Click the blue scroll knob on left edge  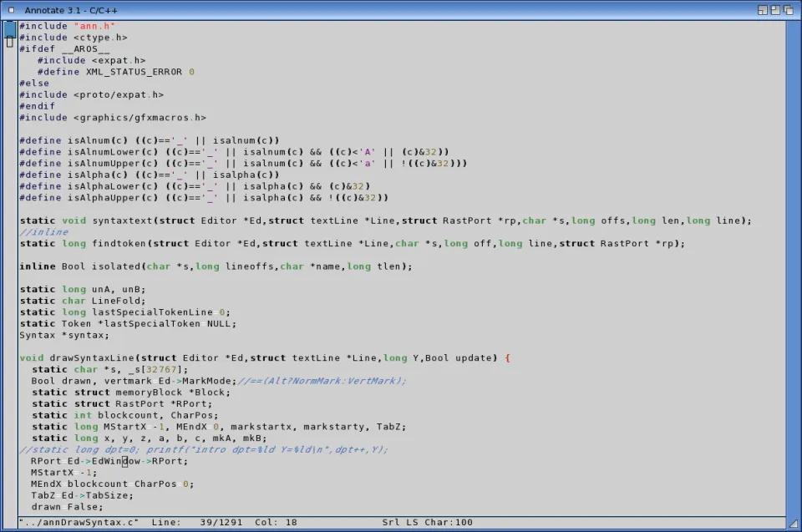coord(10,28)
